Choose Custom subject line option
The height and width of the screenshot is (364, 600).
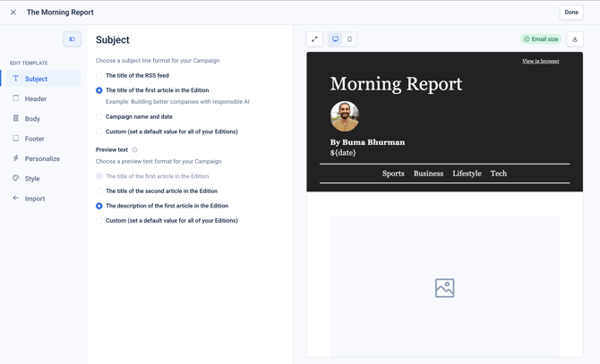pos(167,131)
